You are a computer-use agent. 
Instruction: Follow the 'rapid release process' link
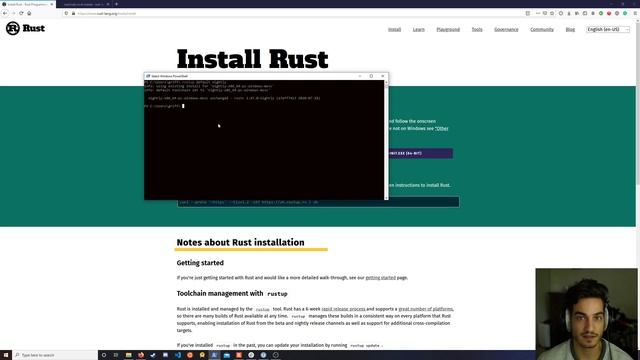(343, 309)
